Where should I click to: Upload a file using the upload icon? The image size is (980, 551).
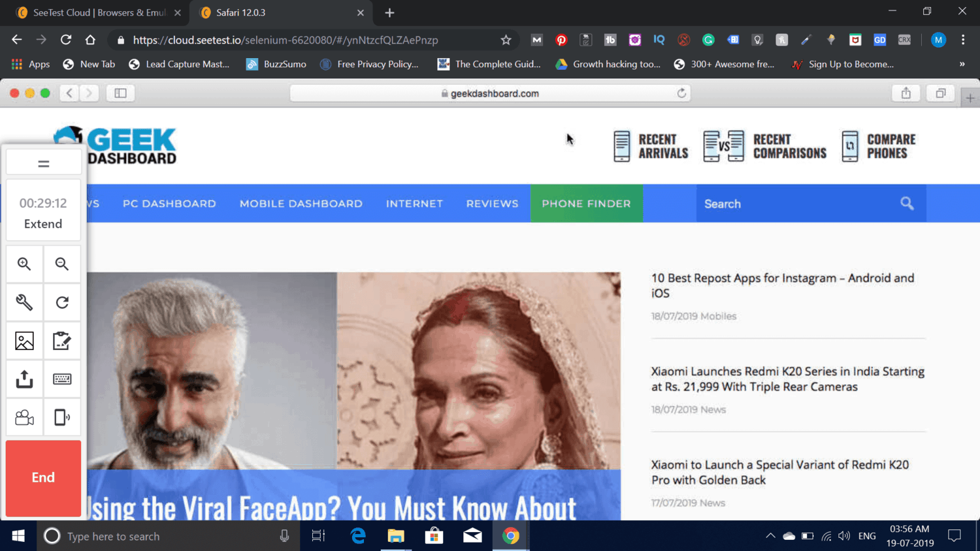click(x=24, y=379)
